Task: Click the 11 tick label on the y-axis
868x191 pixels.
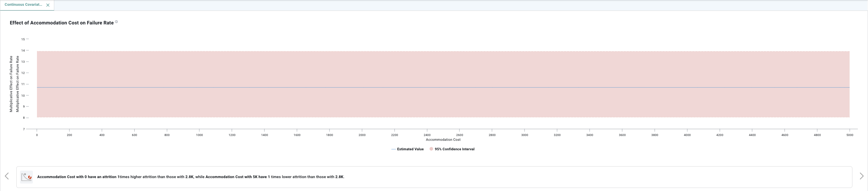Action: pos(23,84)
